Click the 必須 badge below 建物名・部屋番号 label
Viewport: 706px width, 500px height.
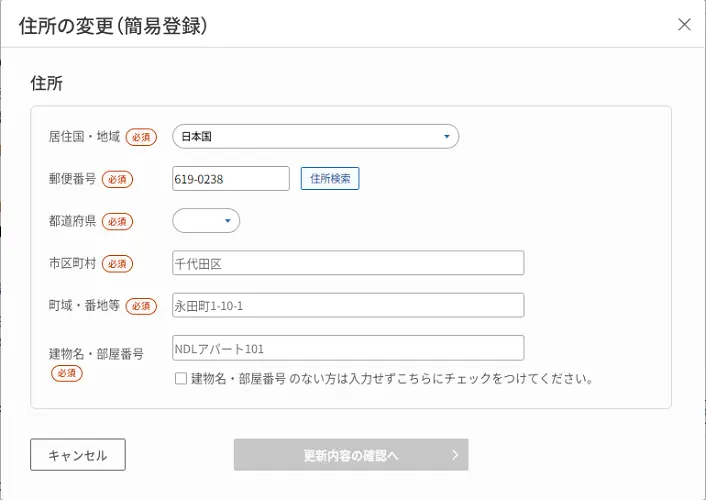coord(67,373)
